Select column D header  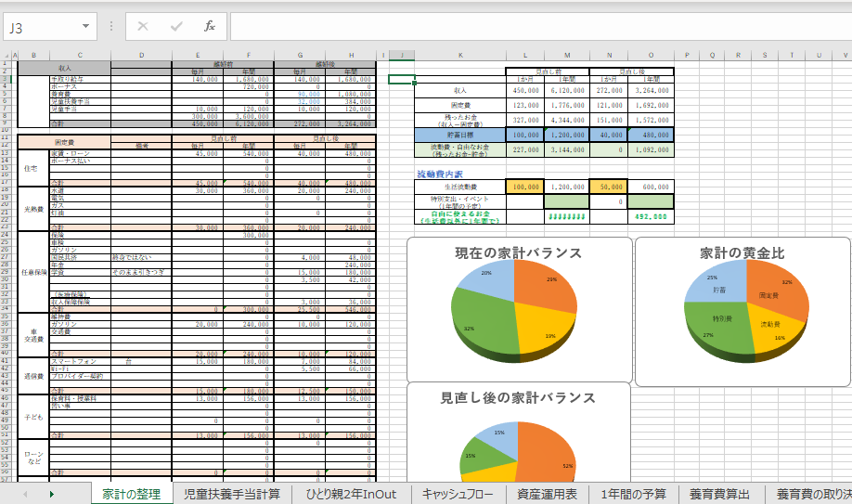141,56
